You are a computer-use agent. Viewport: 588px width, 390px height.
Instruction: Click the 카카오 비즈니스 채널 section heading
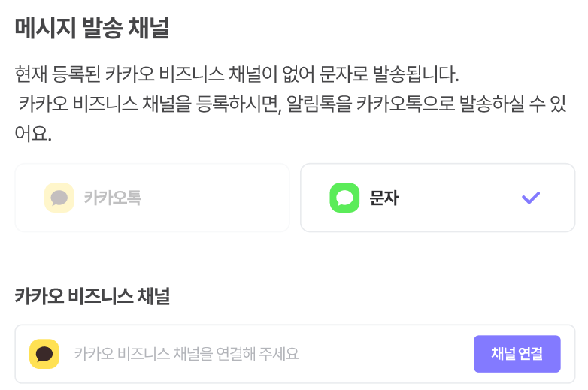click(x=92, y=296)
